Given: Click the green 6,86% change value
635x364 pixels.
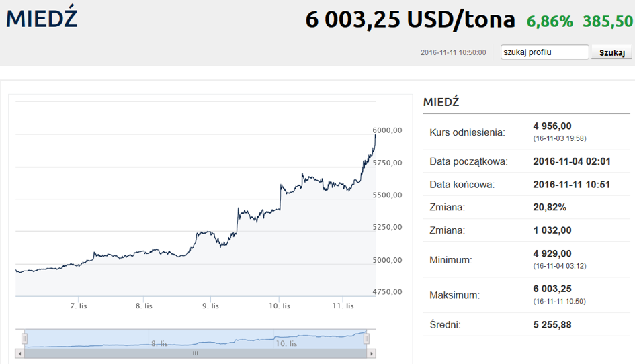Looking at the screenshot, I should point(550,21).
